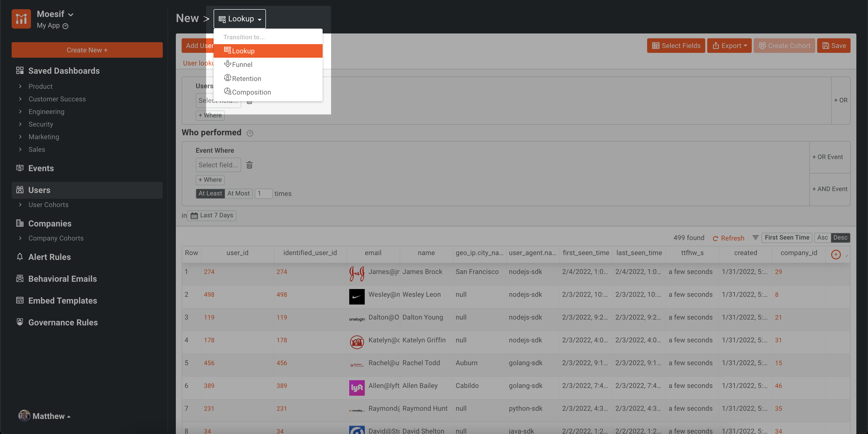This screenshot has height=434, width=868.
Task: Open Behavioral Emails section
Action: tap(62, 279)
